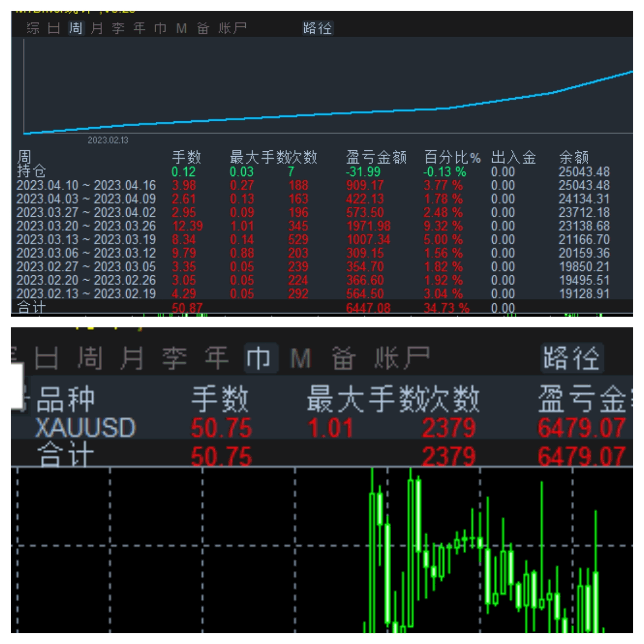Select the XAUUSD row
The image size is (644, 644).
[x=322, y=428]
